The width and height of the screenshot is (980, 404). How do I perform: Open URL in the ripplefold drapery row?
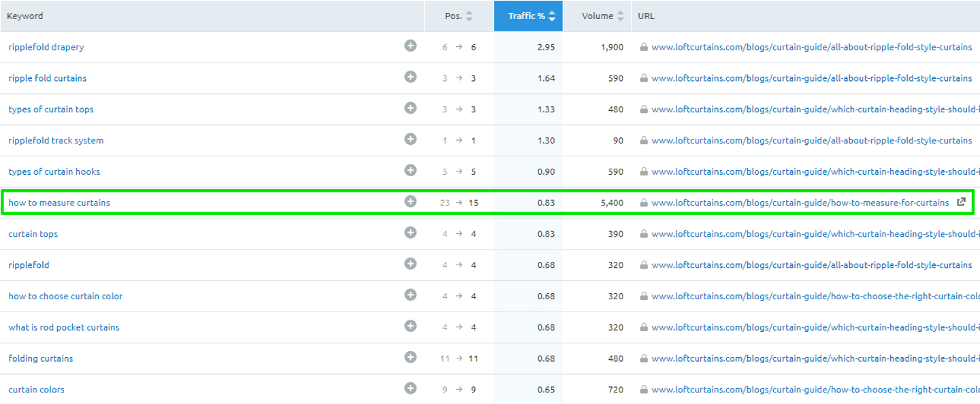click(x=811, y=47)
